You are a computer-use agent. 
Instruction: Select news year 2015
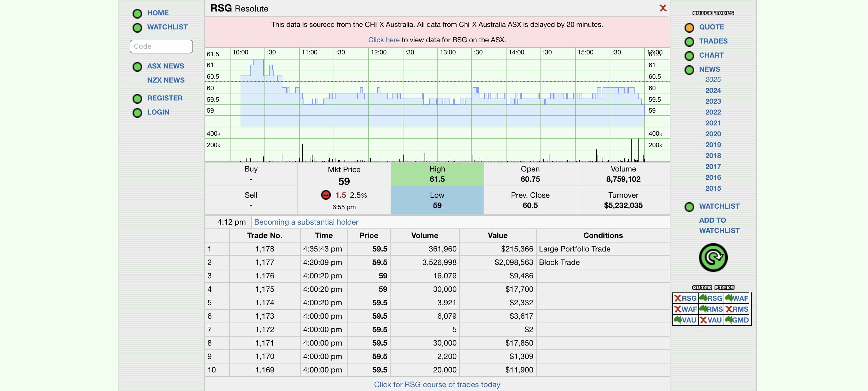pos(713,188)
